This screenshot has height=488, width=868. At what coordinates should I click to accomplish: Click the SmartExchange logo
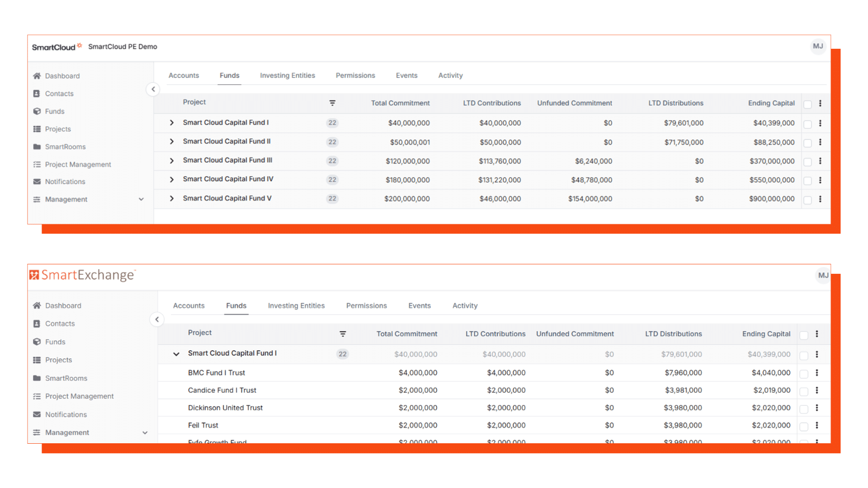pos(82,275)
